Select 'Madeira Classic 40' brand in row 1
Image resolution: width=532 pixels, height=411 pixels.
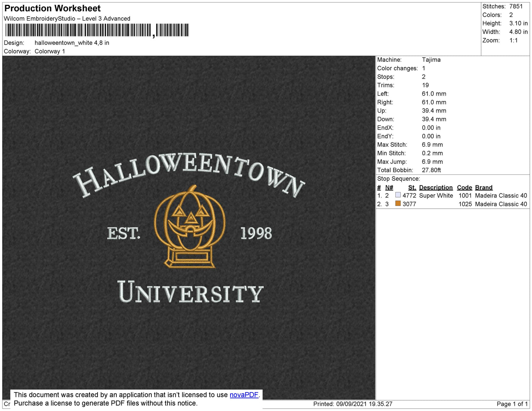501,195
